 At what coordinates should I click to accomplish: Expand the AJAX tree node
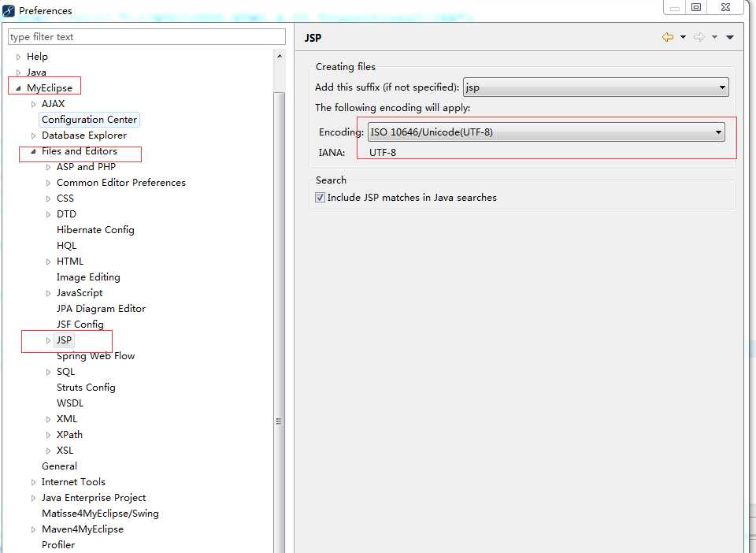coord(33,104)
